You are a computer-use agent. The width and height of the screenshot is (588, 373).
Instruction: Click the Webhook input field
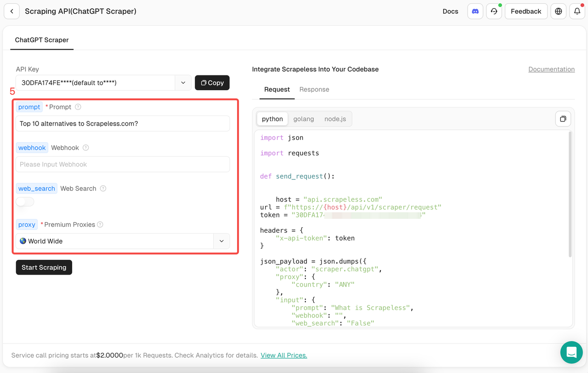point(123,164)
